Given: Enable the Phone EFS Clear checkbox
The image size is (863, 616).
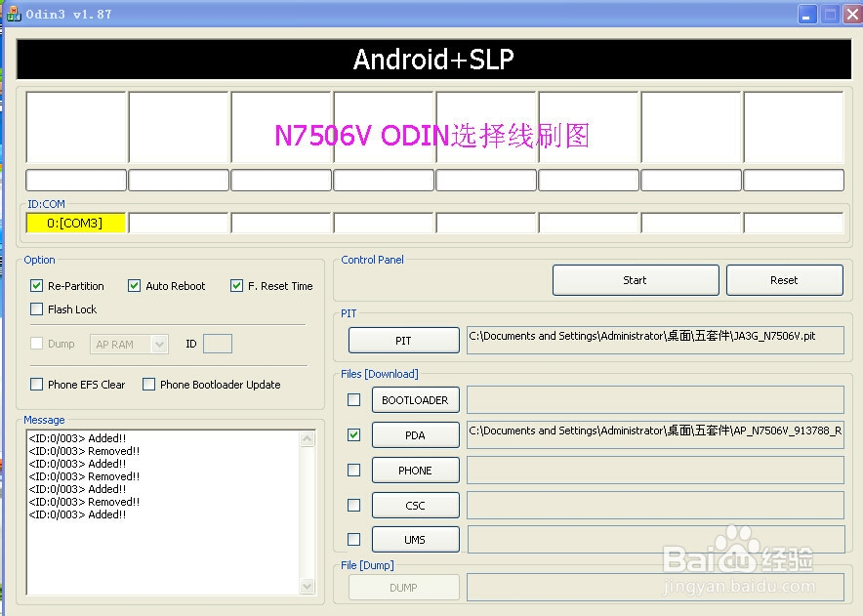Looking at the screenshot, I should coord(36,385).
